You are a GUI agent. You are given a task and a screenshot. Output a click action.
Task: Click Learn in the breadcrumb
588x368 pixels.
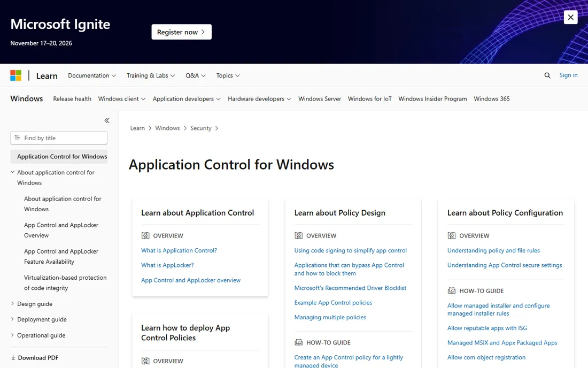point(137,128)
